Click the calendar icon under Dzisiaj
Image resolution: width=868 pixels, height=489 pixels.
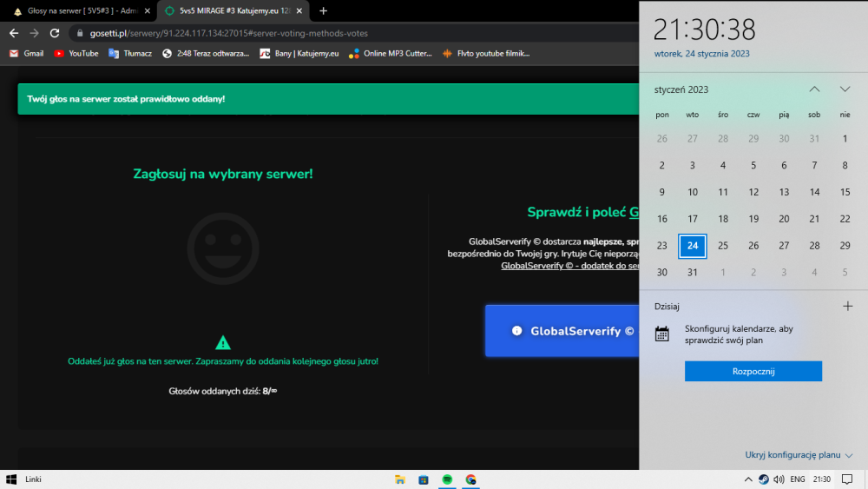[662, 334]
